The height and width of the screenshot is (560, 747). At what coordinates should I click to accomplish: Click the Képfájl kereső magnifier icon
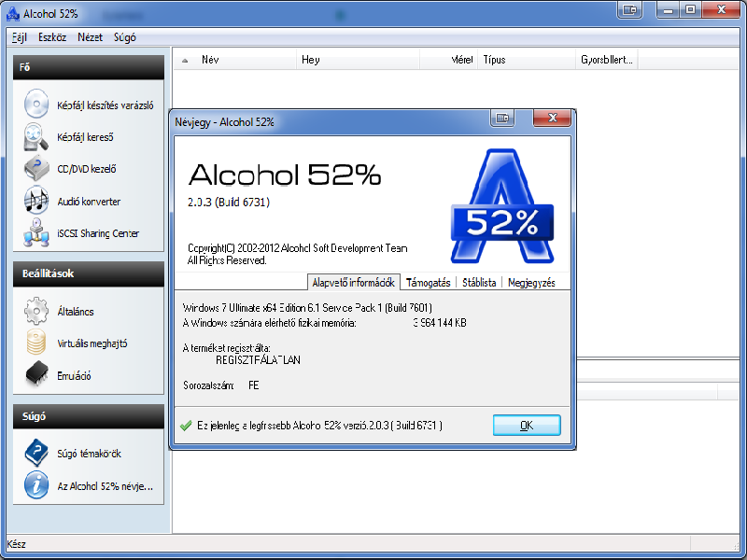(x=36, y=136)
